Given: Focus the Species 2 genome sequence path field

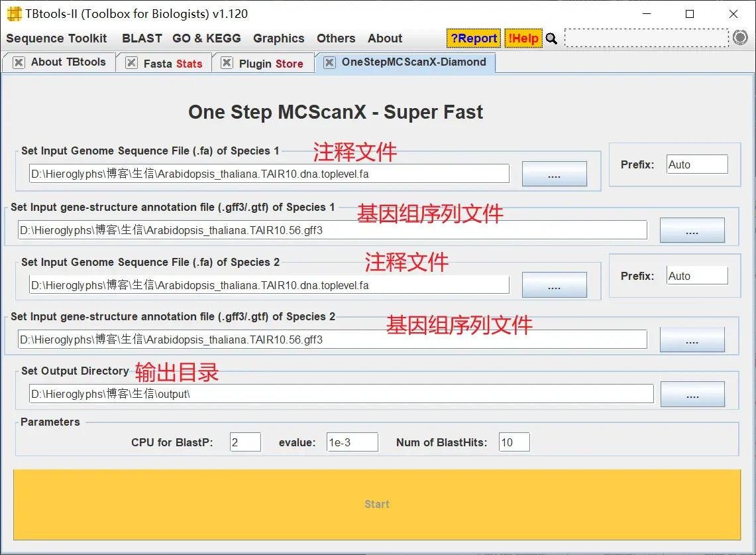Looking at the screenshot, I should click(x=269, y=285).
